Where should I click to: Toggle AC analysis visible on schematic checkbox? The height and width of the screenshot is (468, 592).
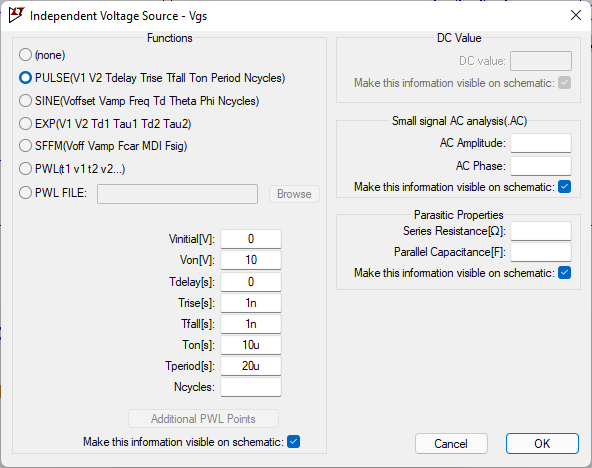(564, 186)
